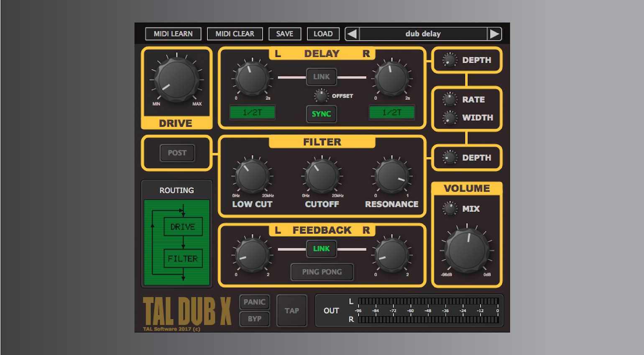This screenshot has height=355, width=644.
Task: Open the 'dub delay' preset name field
Action: click(x=423, y=34)
